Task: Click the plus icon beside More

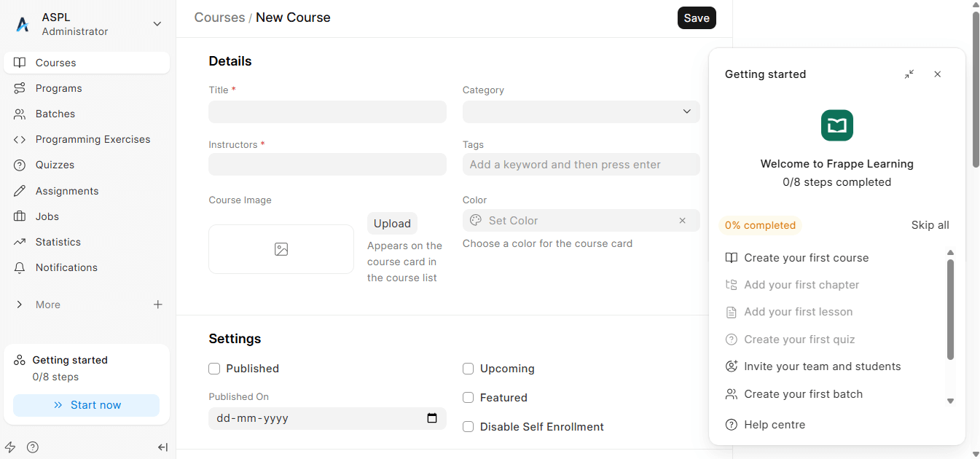Action: pyautogui.click(x=157, y=305)
